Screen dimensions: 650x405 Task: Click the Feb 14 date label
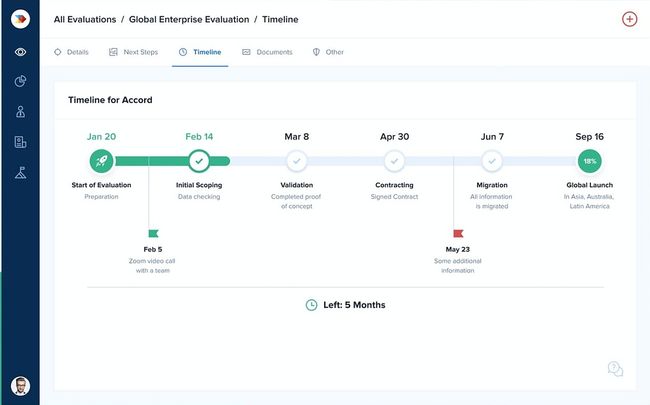pyautogui.click(x=199, y=136)
